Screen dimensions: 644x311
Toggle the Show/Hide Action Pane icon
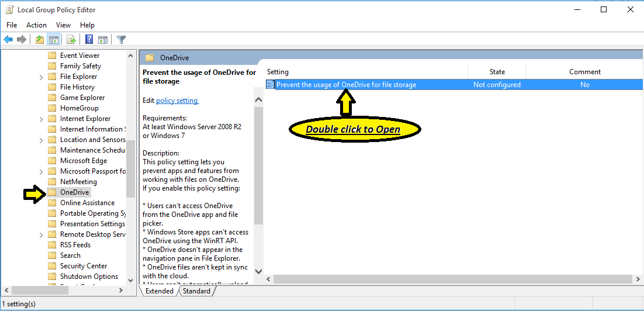pos(103,39)
